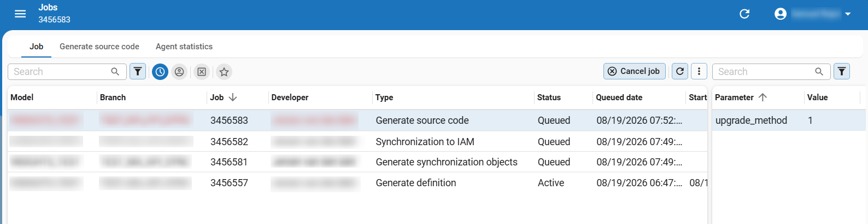Click the magnifier icon in jobs search
The width and height of the screenshot is (868, 224).
pyautogui.click(x=115, y=72)
